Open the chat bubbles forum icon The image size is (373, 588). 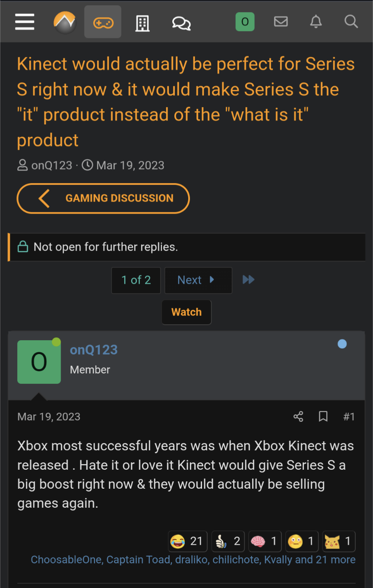(x=181, y=22)
